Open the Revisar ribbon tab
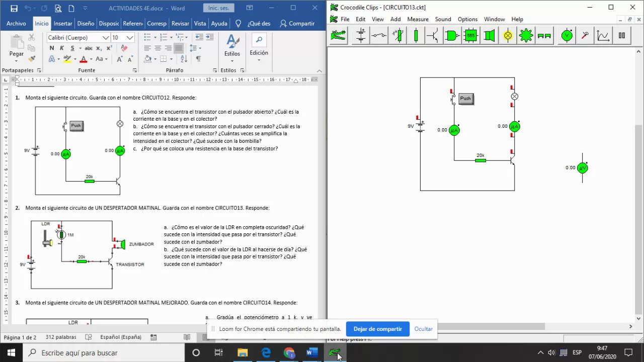The image size is (644, 362). click(180, 24)
